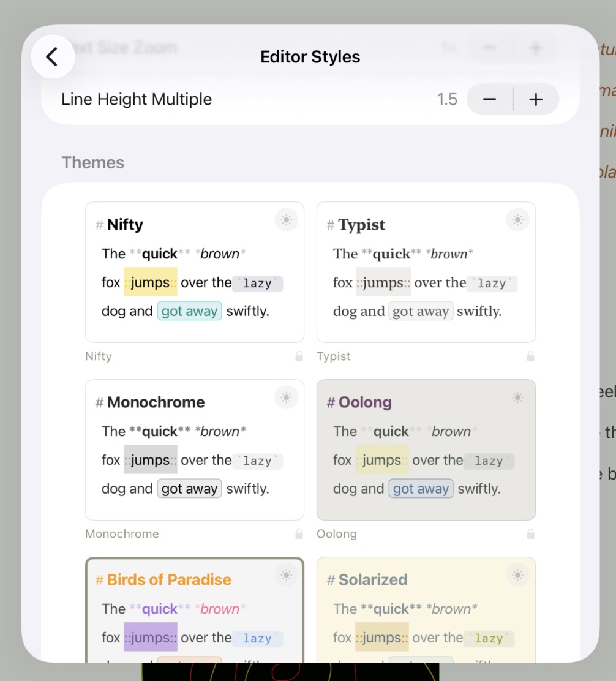Increase the Line Height Multiple value
Screen dimensions: 616x681
click(x=535, y=99)
